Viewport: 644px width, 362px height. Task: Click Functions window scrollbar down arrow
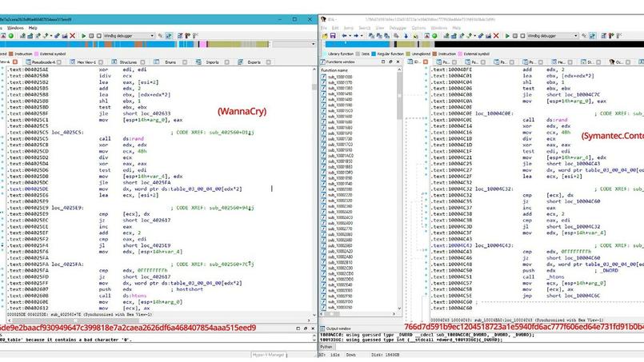coord(399,308)
